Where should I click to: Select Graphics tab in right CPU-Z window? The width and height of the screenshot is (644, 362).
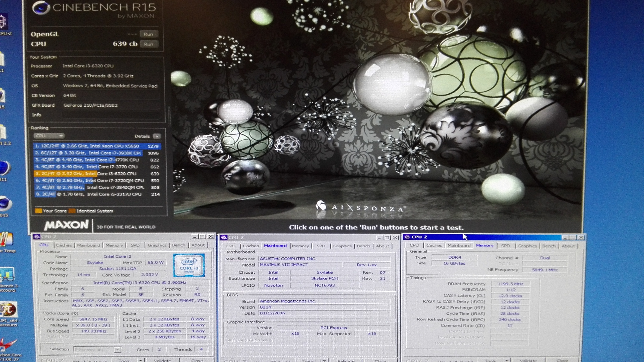click(527, 246)
